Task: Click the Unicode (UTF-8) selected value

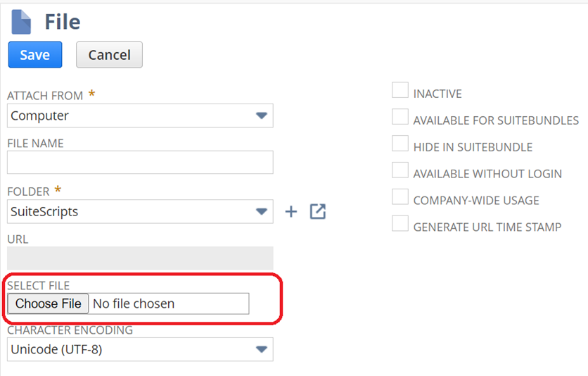Action: coord(56,349)
